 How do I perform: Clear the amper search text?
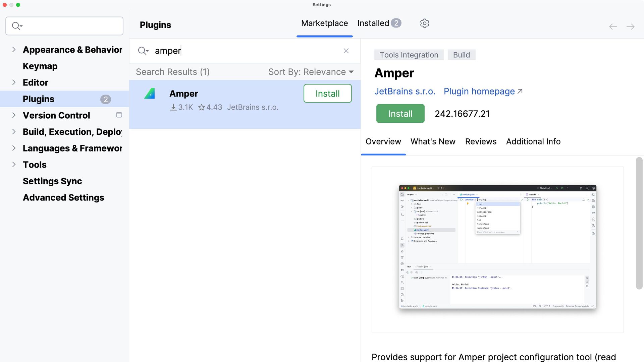coord(346,51)
